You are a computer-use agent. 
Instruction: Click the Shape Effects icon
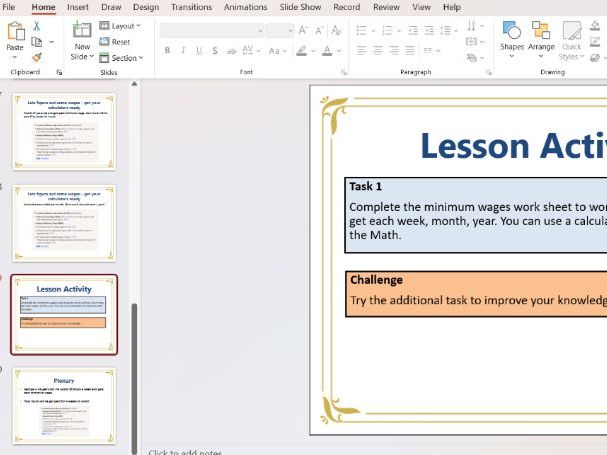point(595,58)
